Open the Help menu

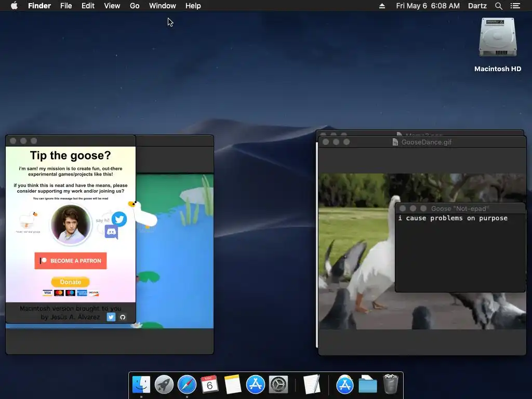coord(193,6)
